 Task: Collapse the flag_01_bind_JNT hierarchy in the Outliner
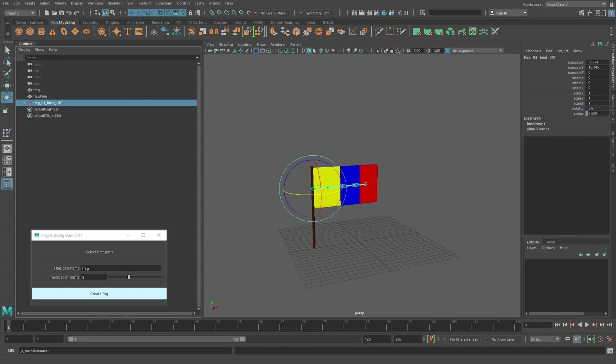pyautogui.click(x=25, y=103)
